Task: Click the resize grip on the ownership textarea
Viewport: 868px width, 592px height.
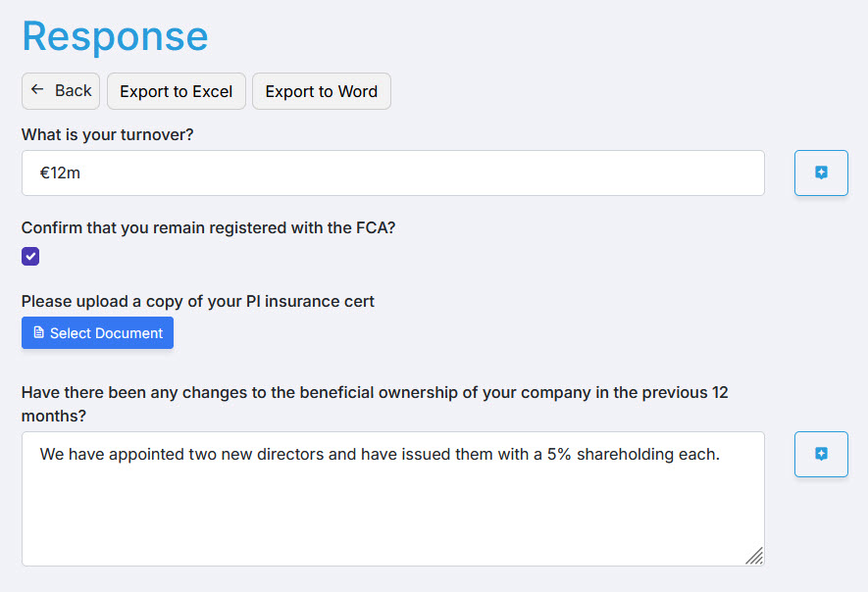Action: coord(753,556)
